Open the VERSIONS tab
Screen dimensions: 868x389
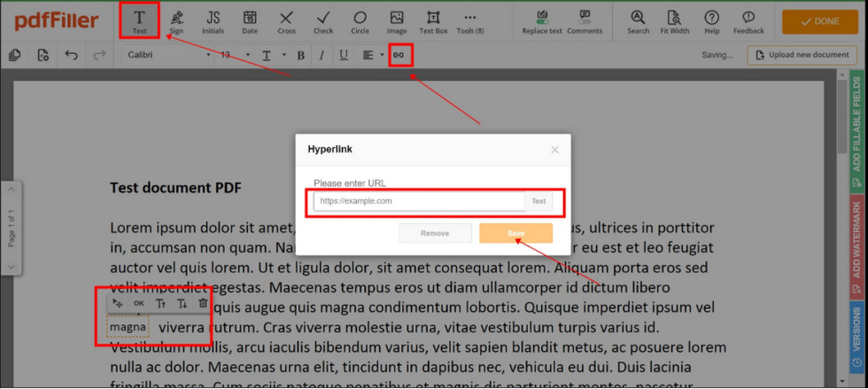(x=856, y=338)
